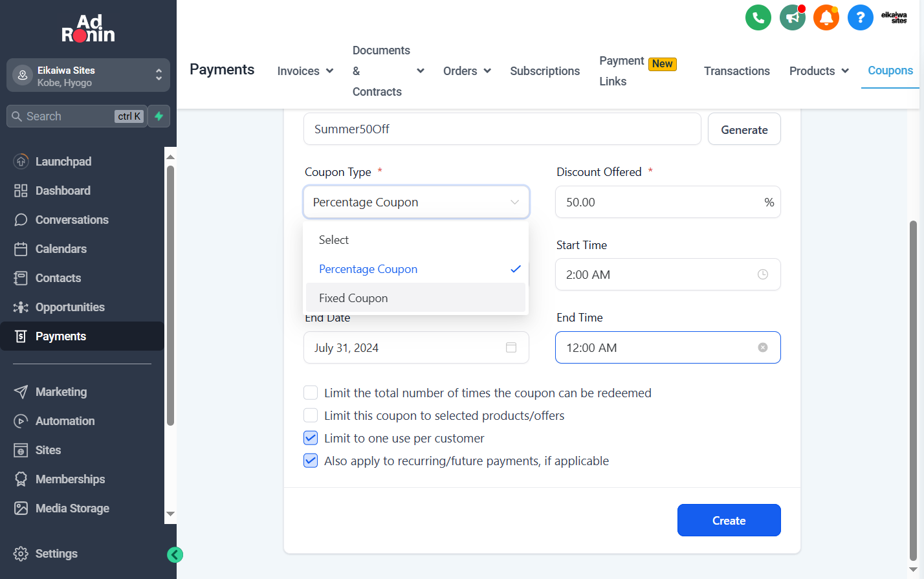Expand Documents & Contracts menu
This screenshot has width=924, height=579.
coord(388,71)
